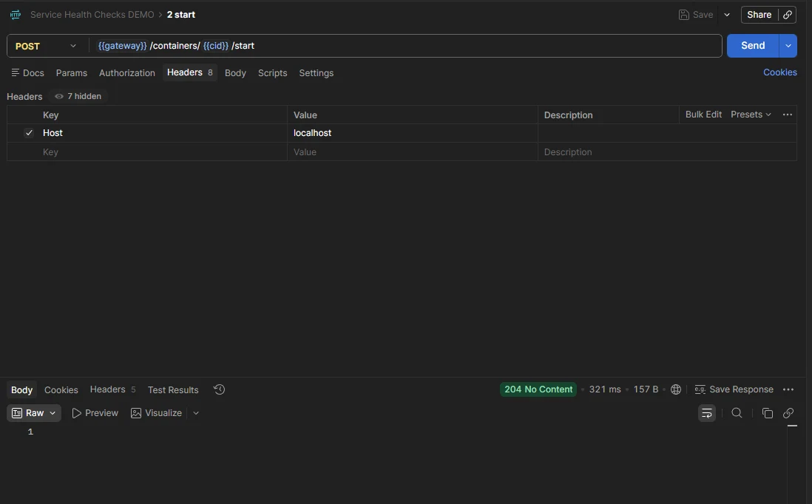812x504 pixels.
Task: Click the 157 B response size
Action: [x=646, y=389]
